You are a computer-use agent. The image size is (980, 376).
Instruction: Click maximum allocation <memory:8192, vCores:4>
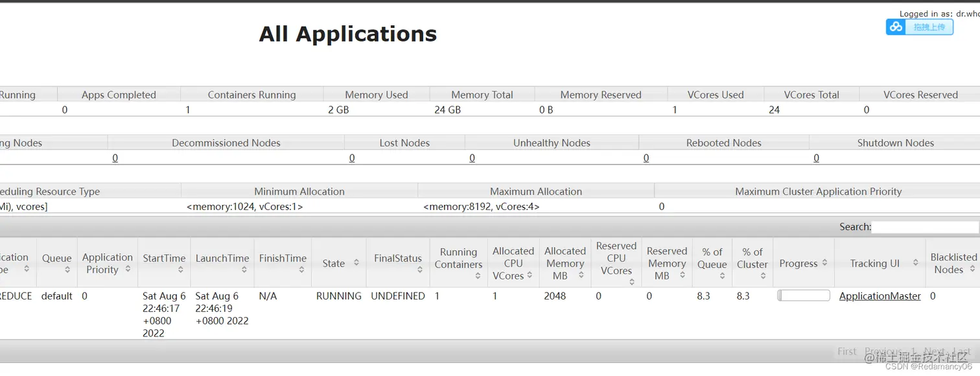tap(481, 207)
